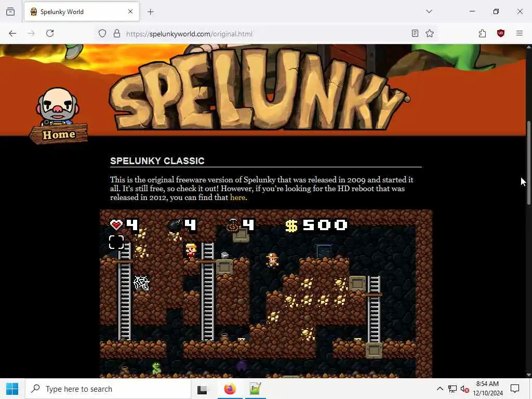Open the extensions puzzle icon

click(x=482, y=33)
